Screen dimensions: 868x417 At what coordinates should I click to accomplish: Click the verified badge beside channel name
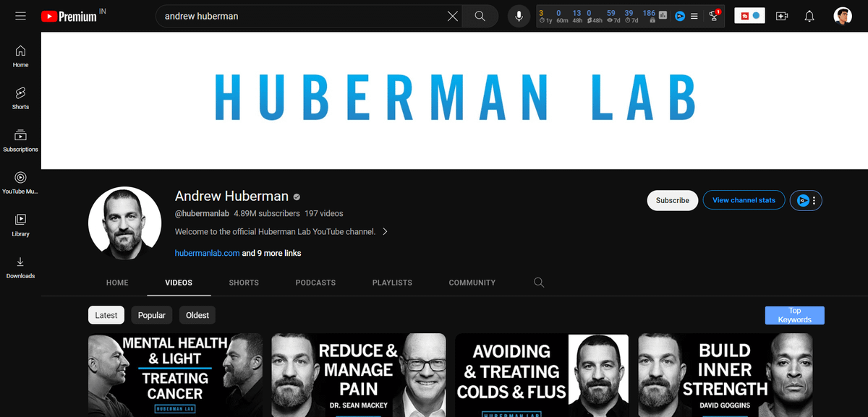(x=297, y=197)
